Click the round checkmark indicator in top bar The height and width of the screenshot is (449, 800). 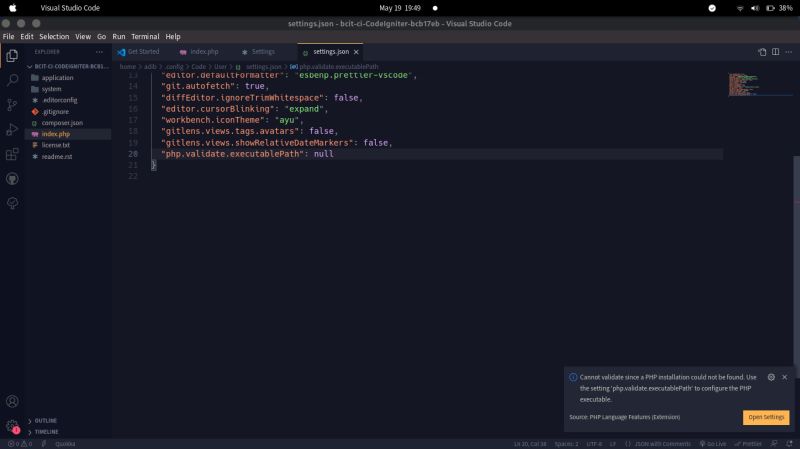click(x=712, y=8)
